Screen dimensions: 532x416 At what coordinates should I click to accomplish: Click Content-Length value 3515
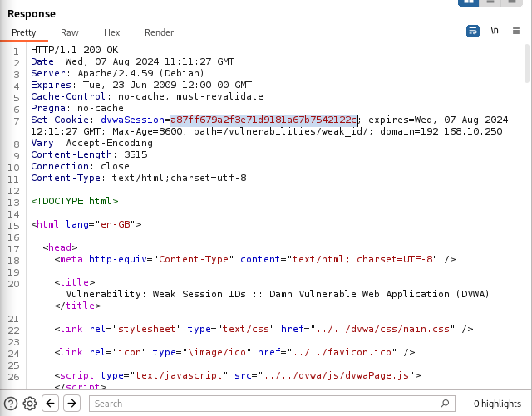click(135, 154)
